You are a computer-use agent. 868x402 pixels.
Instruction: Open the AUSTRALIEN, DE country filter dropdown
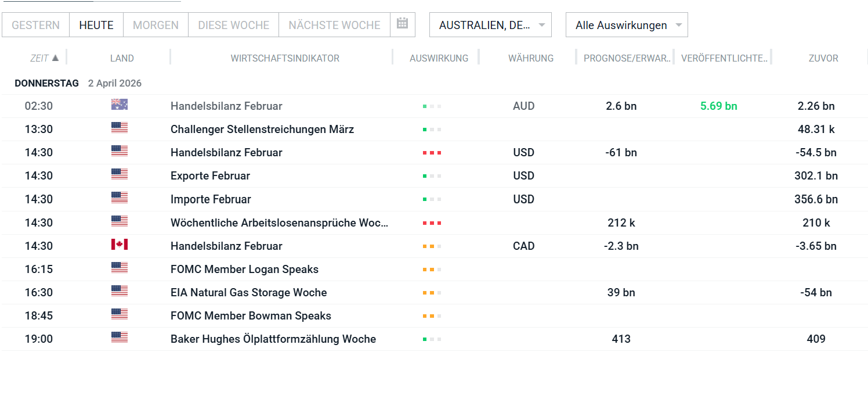point(490,24)
